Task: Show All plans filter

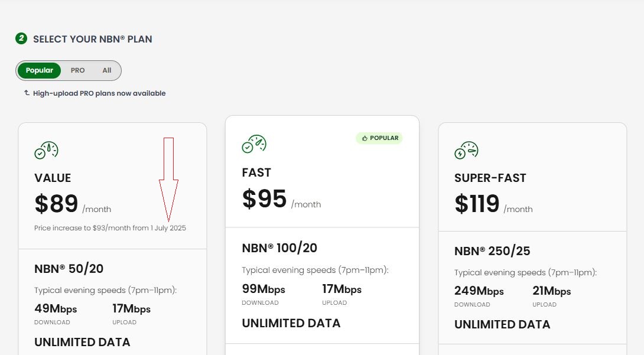Action: [107, 71]
